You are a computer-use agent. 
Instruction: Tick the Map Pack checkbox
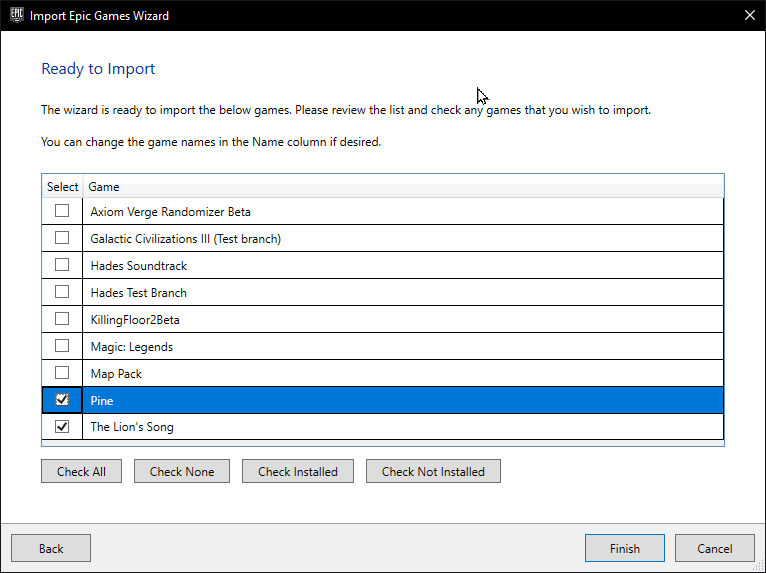62,373
